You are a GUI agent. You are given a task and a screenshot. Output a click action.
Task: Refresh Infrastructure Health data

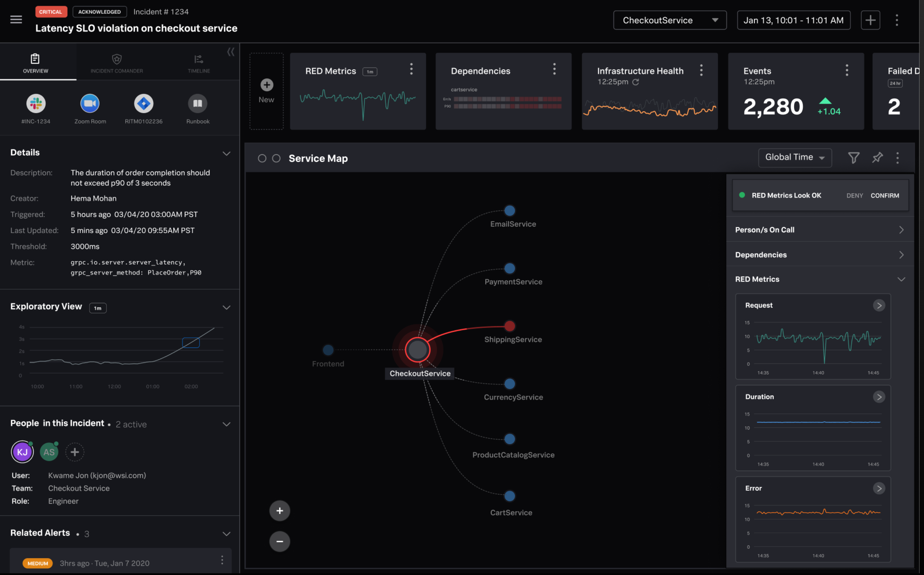(636, 82)
